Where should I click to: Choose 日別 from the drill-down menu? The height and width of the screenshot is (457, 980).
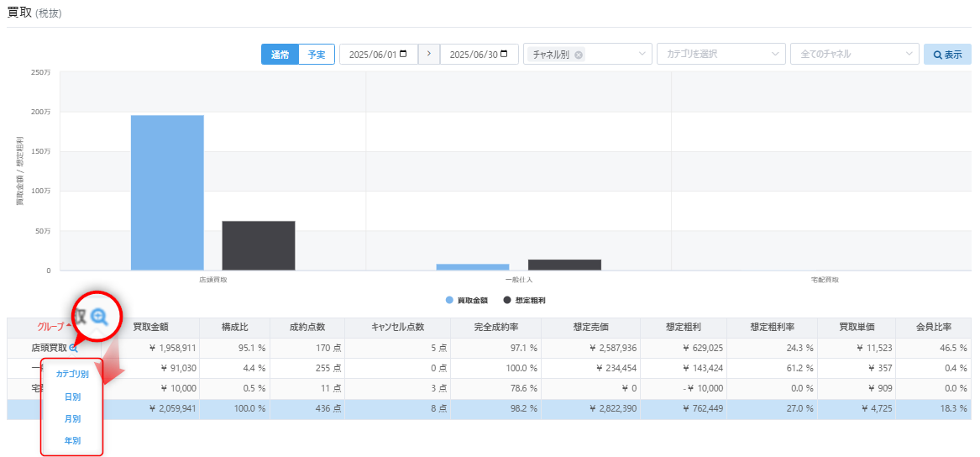72,397
